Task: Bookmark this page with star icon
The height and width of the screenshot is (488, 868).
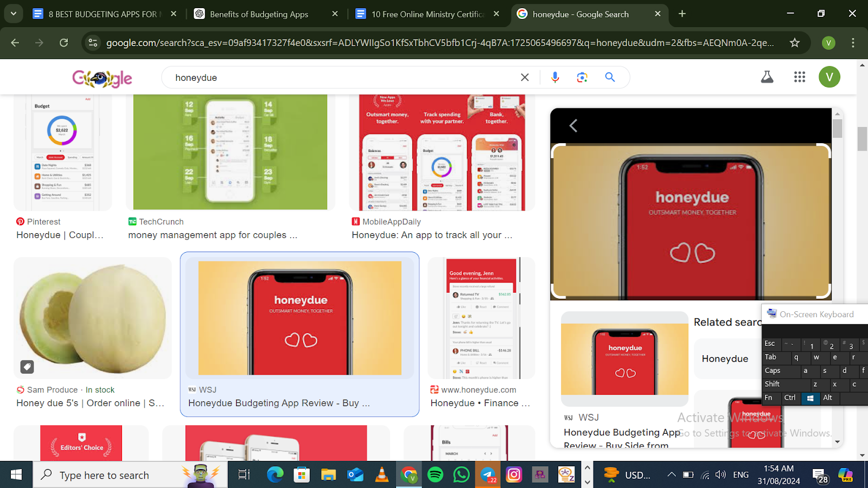Action: tap(795, 42)
